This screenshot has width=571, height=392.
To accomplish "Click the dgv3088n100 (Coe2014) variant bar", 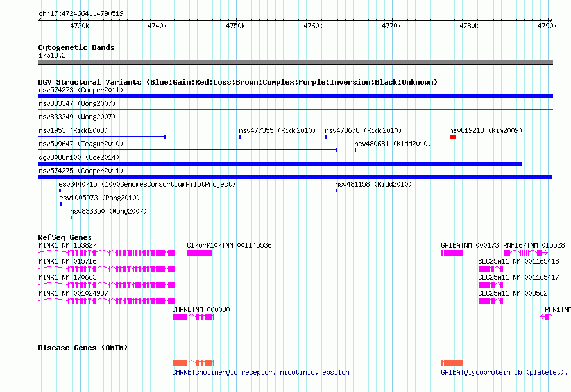I will click(280, 164).
